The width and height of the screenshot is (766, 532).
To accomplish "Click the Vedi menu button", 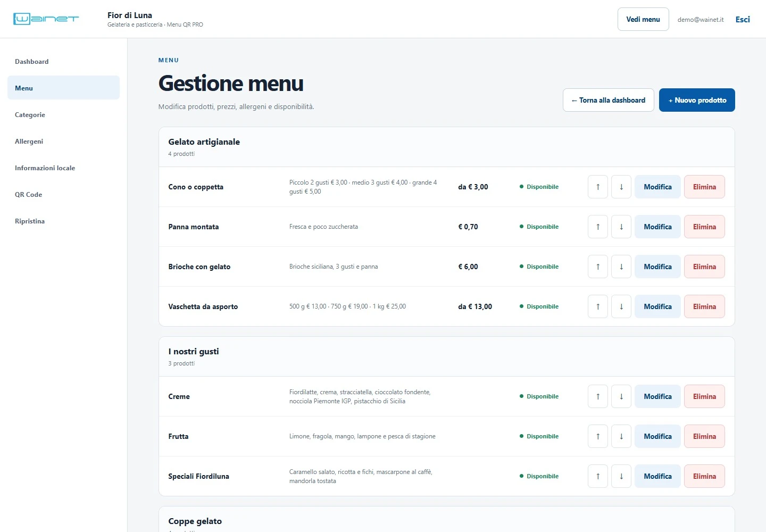I will tap(643, 19).
